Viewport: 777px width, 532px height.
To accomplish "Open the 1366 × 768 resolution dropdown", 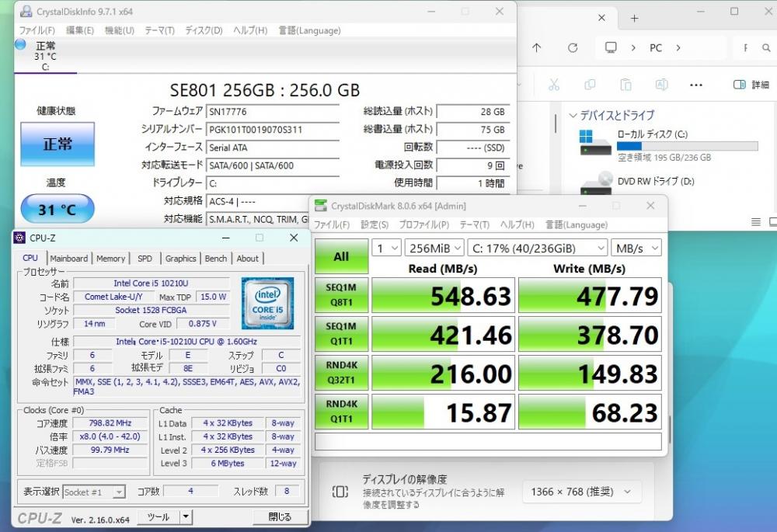I will point(582,492).
